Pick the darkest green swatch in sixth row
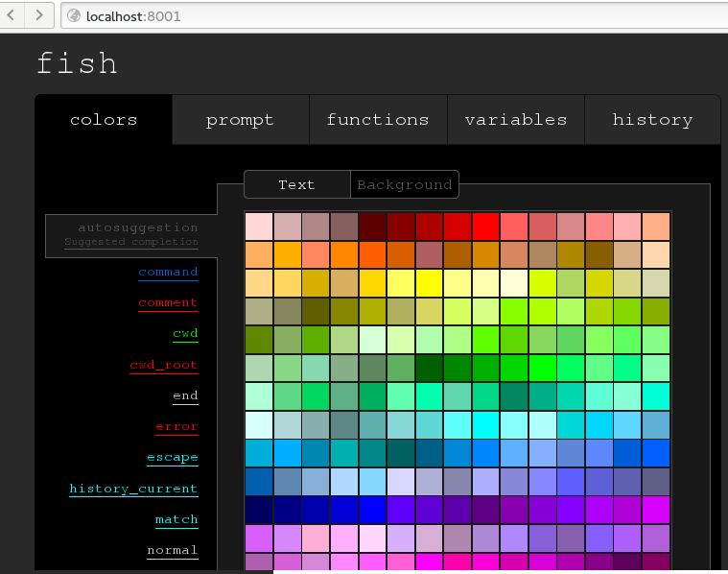728x574 pixels. 429,368
